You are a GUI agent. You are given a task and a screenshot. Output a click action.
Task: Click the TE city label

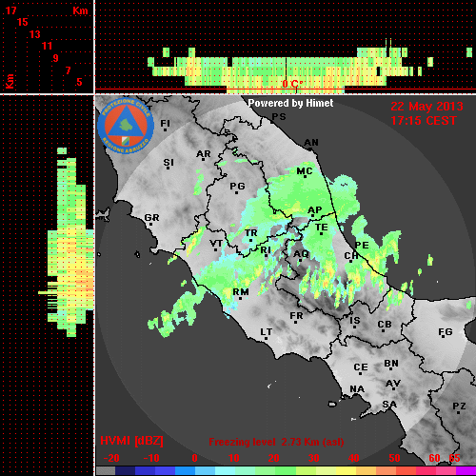pos(322,228)
